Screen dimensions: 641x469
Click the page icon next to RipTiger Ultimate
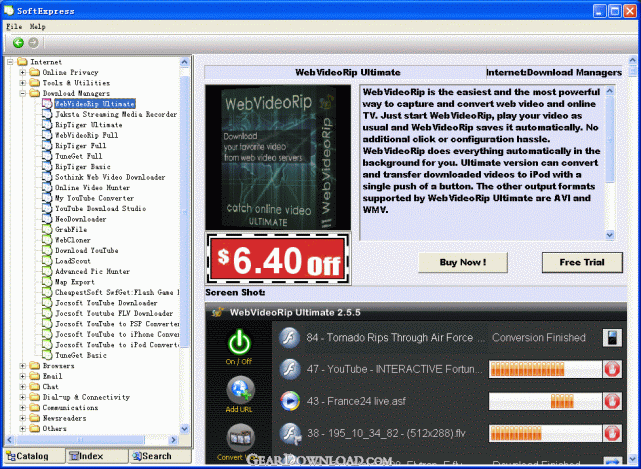coord(47,125)
